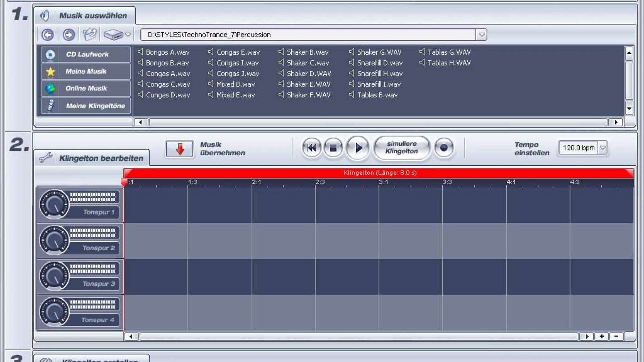
Task: Select the Shaker B.wav file
Action: tap(307, 52)
